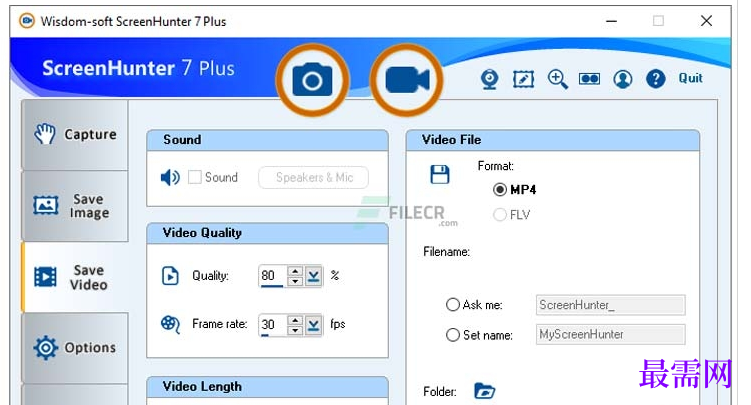Click the video recording camera button
This screenshot has height=405, width=751.
[407, 80]
